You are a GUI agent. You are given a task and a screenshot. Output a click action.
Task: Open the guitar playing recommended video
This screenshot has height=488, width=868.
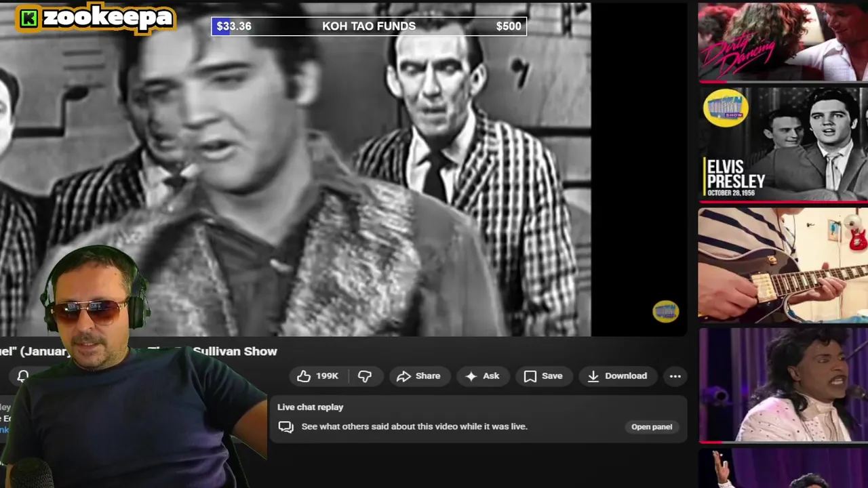(783, 264)
